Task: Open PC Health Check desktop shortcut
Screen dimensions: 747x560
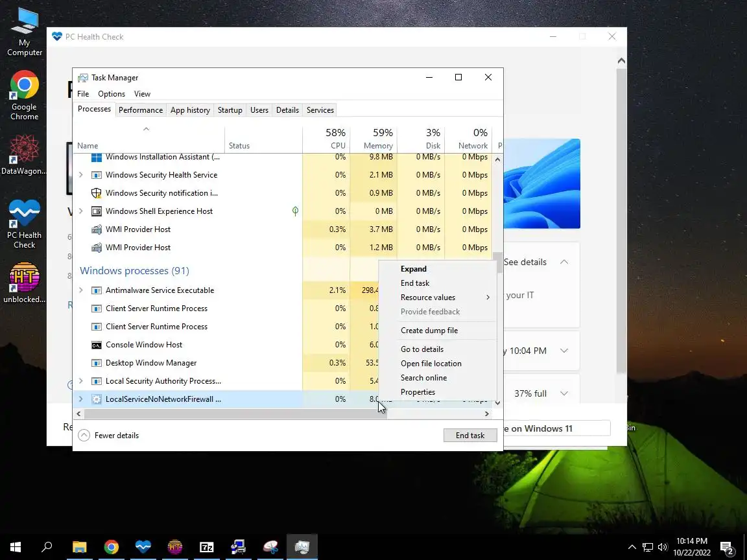Action: (24, 224)
